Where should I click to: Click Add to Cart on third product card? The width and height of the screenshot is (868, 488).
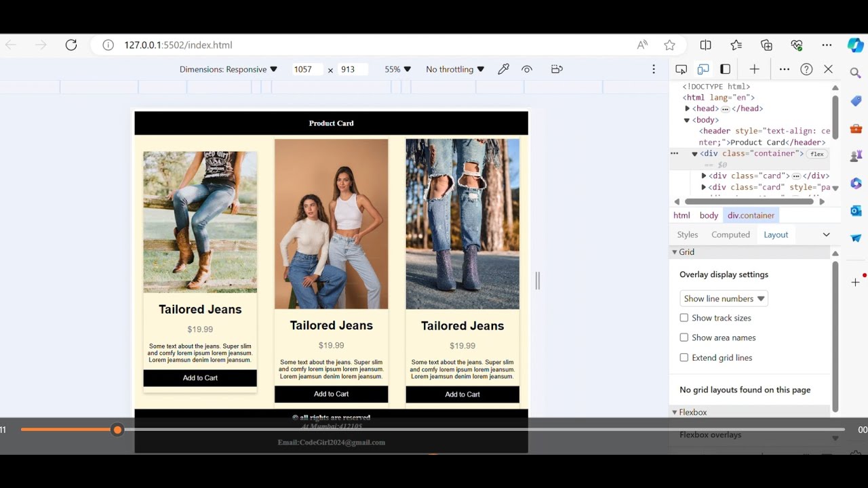click(462, 394)
